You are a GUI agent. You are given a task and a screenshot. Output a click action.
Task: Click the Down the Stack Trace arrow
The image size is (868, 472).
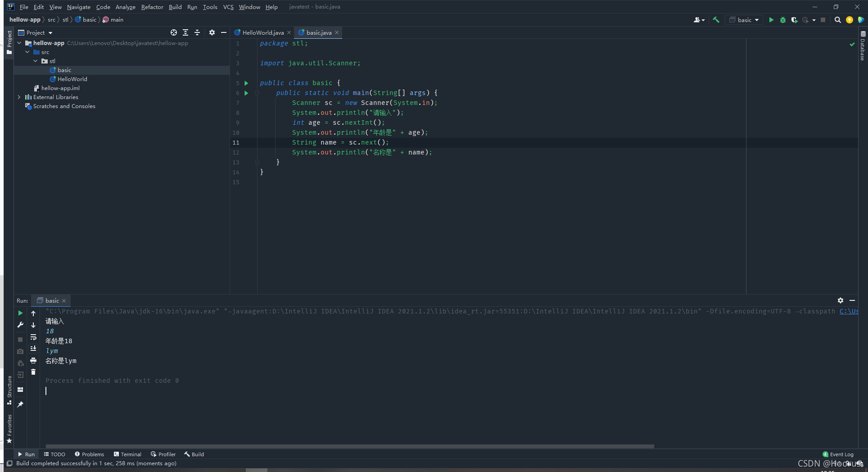coord(33,325)
